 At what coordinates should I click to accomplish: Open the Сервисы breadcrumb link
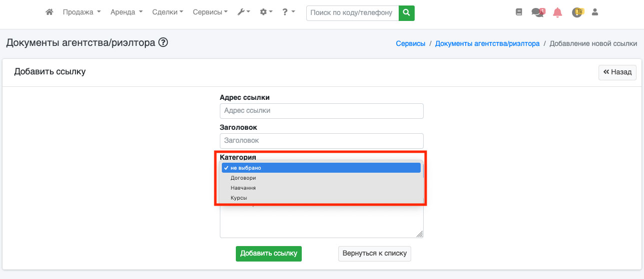411,43
